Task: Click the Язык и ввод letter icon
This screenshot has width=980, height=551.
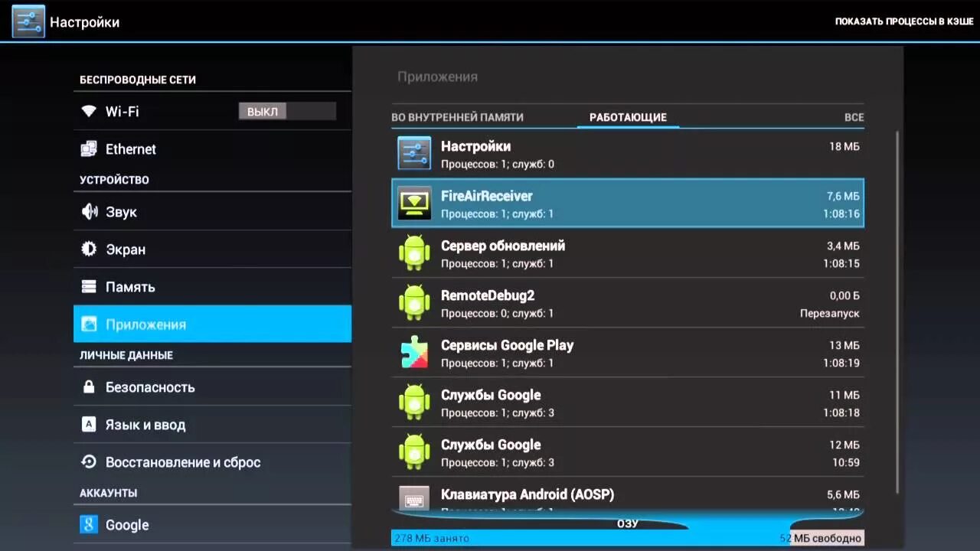Action: pos(89,425)
